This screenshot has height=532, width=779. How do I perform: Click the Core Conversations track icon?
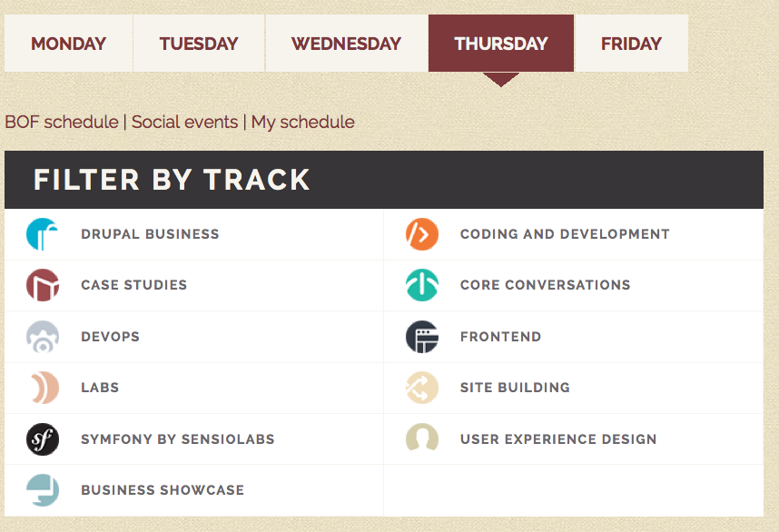point(422,285)
